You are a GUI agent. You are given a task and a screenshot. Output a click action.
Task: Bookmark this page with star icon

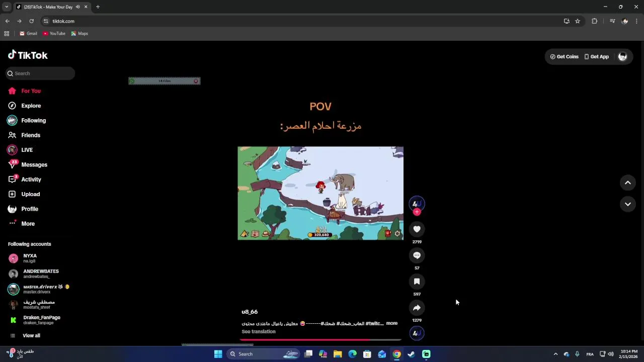[578, 21]
